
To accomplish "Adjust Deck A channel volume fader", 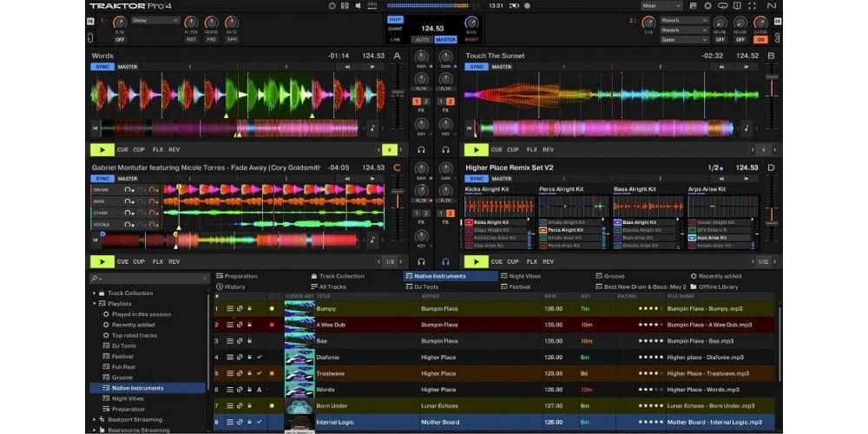I will (x=398, y=92).
